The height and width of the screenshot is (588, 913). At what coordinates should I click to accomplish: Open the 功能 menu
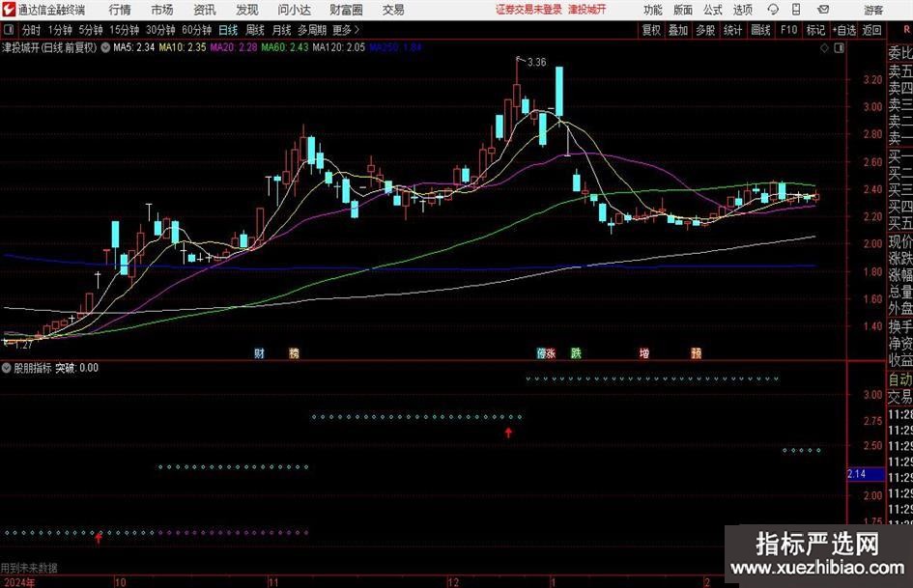653,10
